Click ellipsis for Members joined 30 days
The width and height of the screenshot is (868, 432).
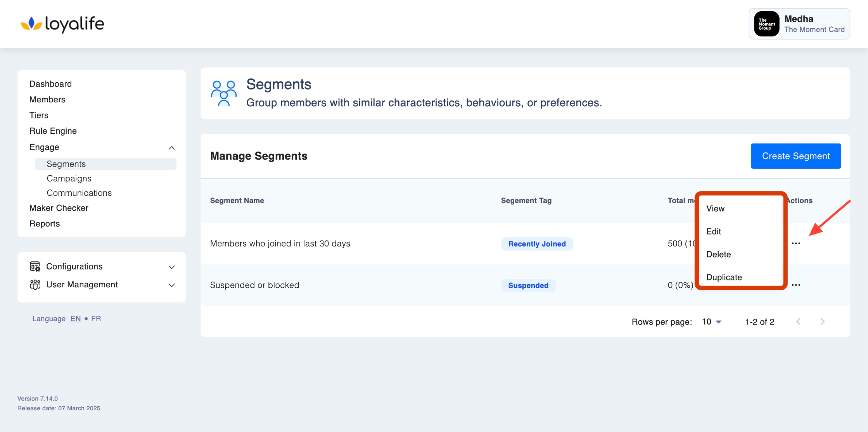pos(796,244)
